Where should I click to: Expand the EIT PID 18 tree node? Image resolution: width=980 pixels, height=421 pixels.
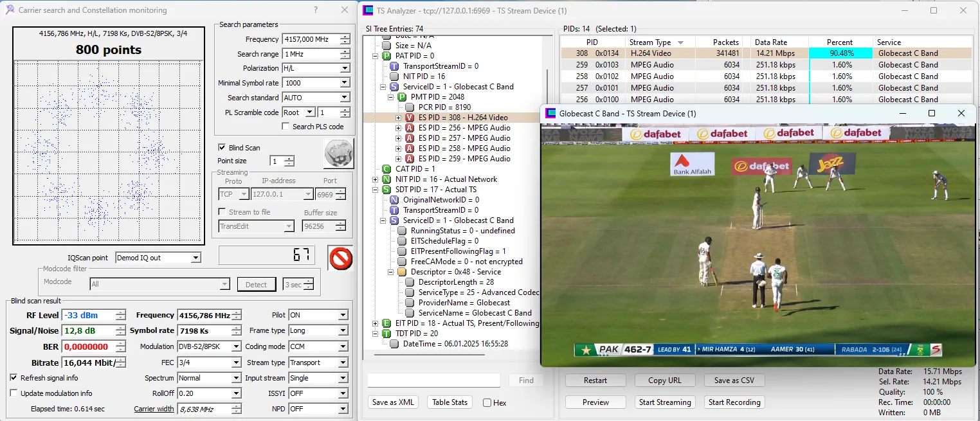point(376,323)
